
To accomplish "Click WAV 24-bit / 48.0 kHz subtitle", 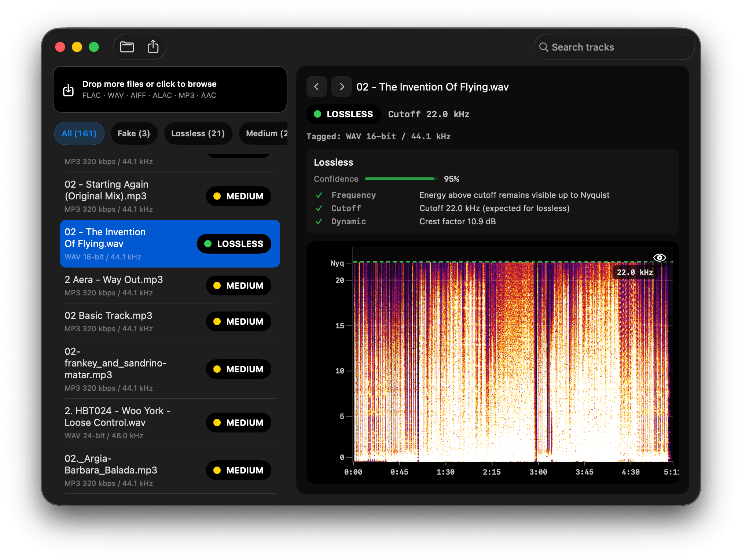I will pyautogui.click(x=104, y=436).
